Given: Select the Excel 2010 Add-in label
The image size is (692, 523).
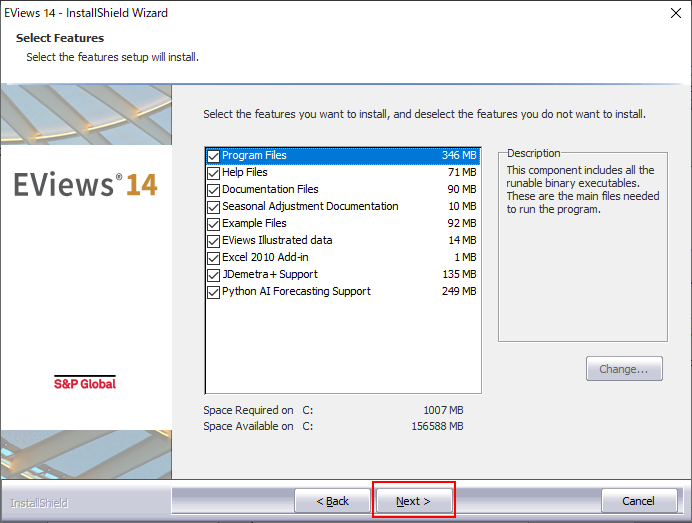Looking at the screenshot, I should point(265,257).
